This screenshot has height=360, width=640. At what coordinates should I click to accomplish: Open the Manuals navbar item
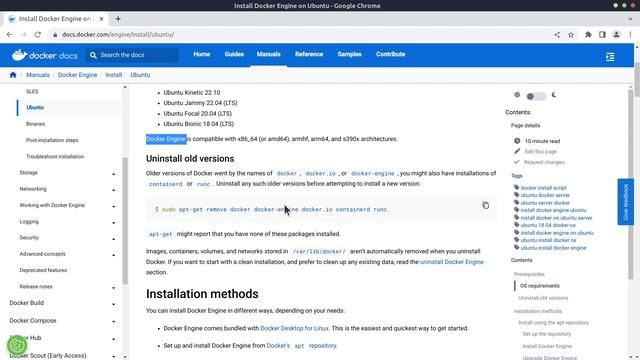coord(269,54)
